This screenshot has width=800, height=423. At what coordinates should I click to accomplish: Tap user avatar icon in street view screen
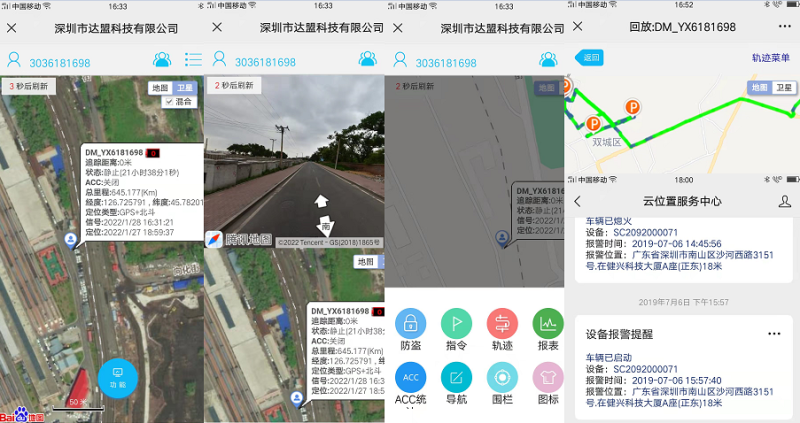tap(219, 59)
